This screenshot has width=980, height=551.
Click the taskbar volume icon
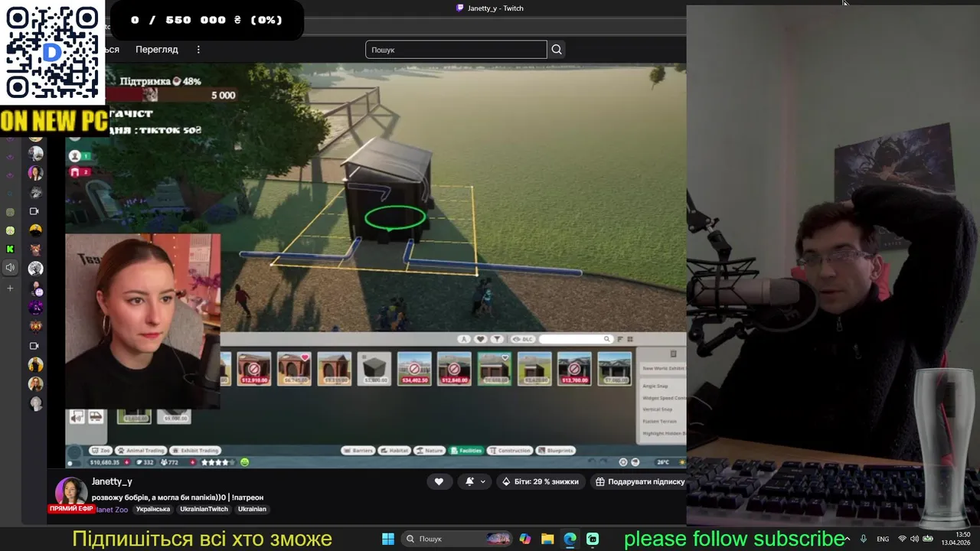[915, 539]
